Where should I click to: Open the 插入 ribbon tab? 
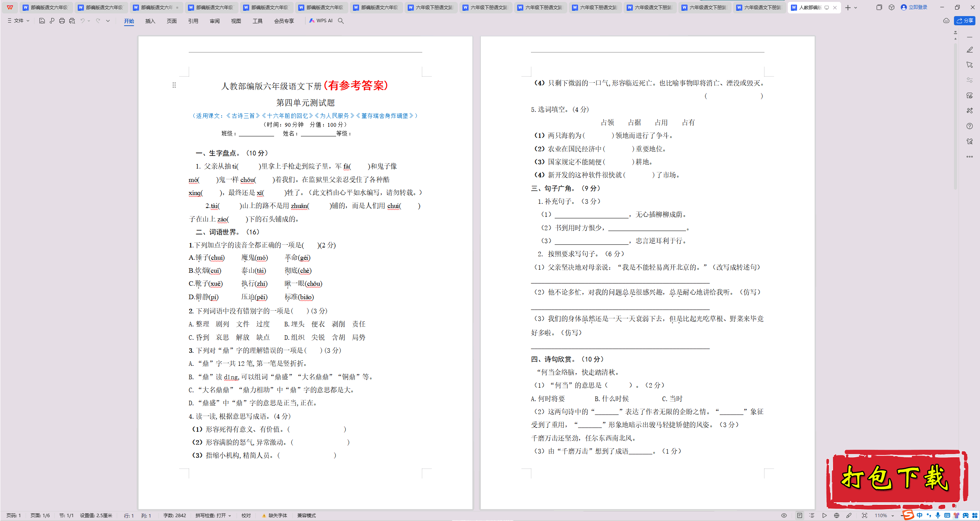click(150, 21)
